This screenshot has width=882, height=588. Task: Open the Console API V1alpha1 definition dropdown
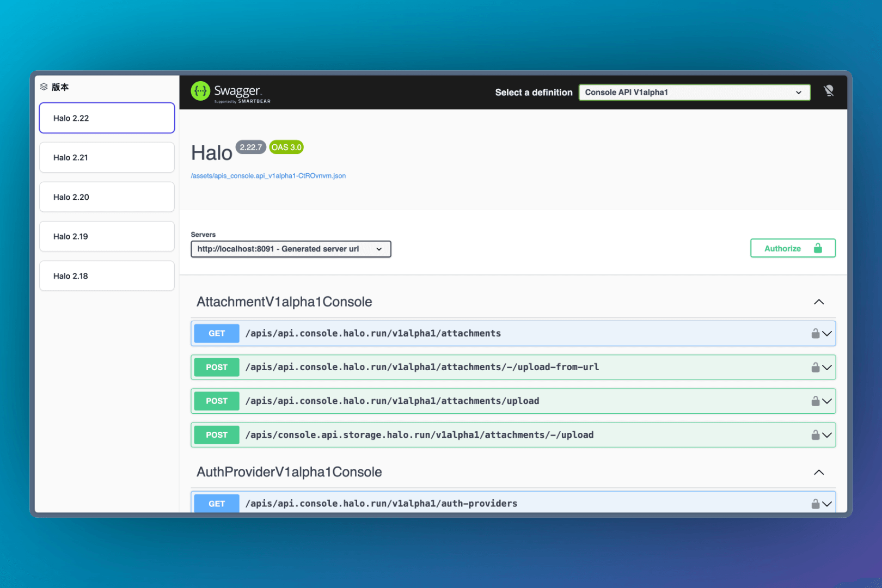694,93
